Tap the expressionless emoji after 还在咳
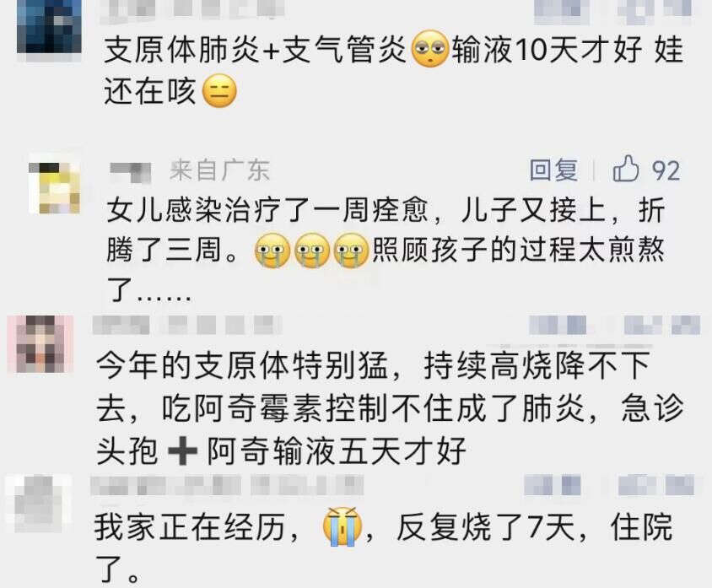Viewport: 712px width, 588px height. (219, 90)
